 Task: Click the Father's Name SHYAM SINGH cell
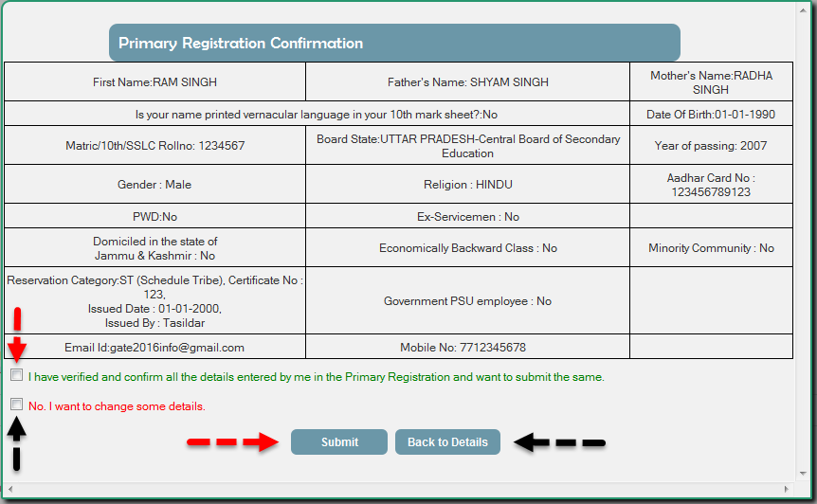pos(467,82)
